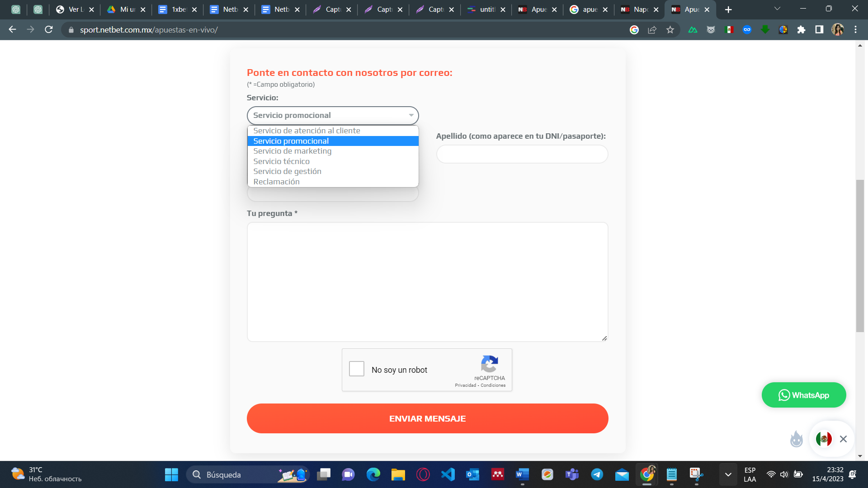
Task: Click the browser extensions icon
Action: 802,30
